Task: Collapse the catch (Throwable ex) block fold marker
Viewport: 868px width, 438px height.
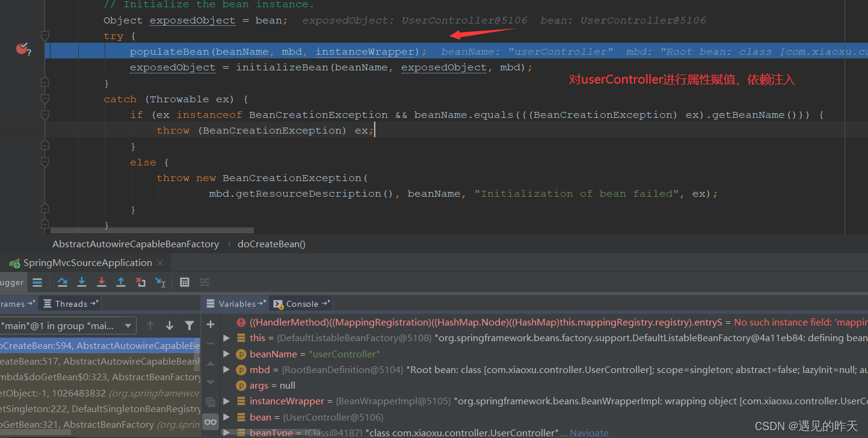Action: point(45,99)
